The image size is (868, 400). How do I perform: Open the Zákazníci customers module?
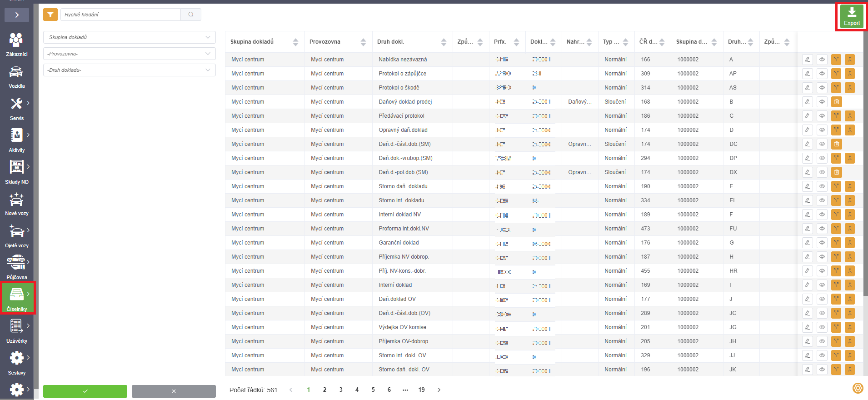[x=16, y=45]
